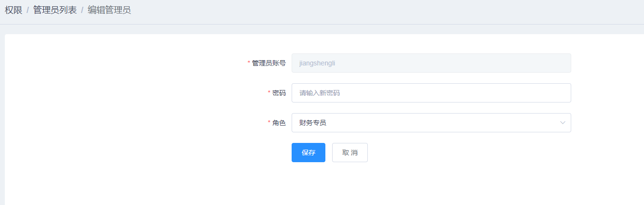Click the jiangshengli account text
The width and height of the screenshot is (644, 205).
pos(317,63)
